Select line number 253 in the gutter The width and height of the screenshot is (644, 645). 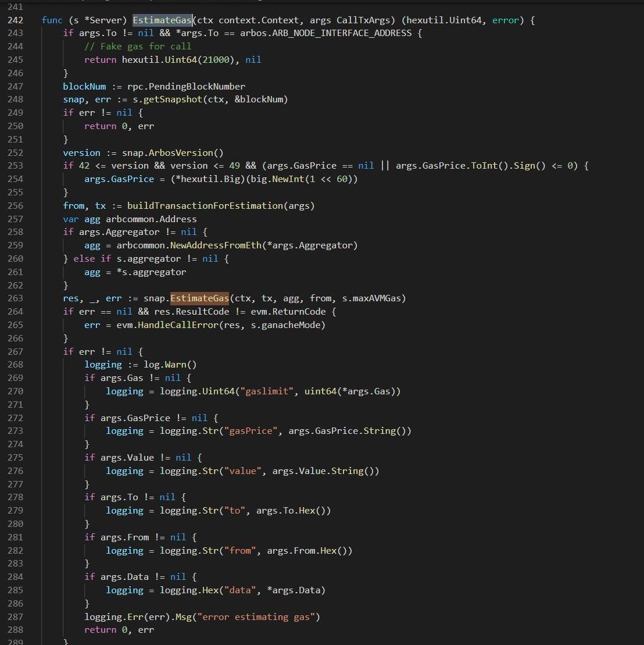(15, 166)
